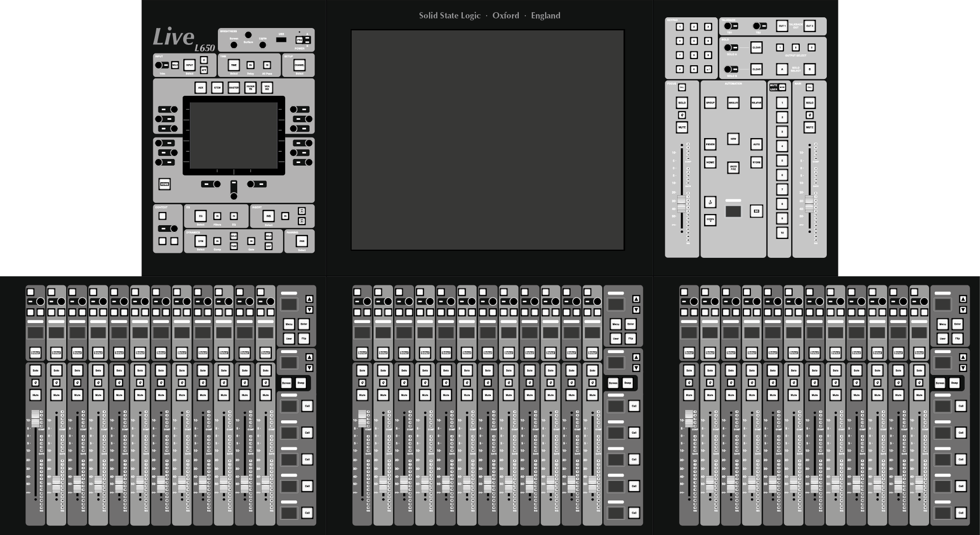Click upper layer up arrow, center fader tile
The height and width of the screenshot is (535, 980).
point(636,299)
